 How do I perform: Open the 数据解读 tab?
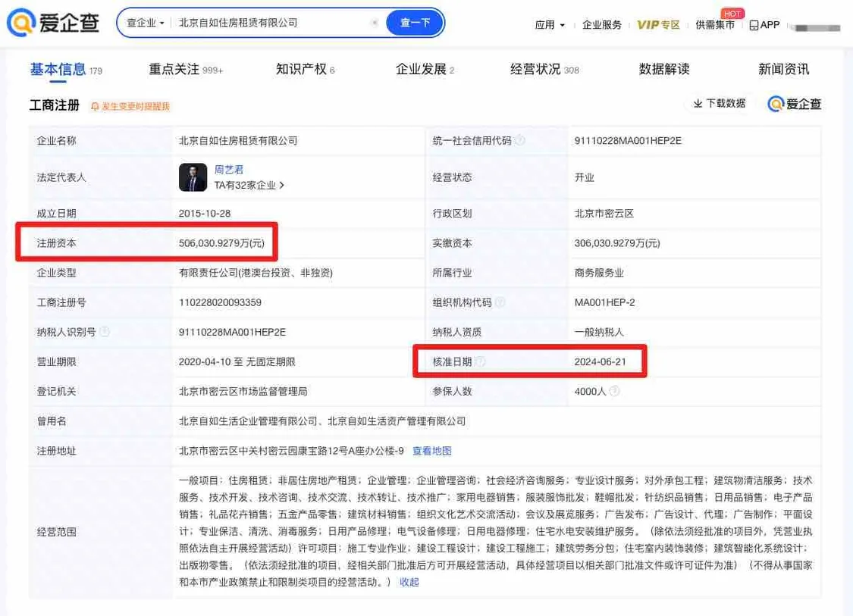[x=664, y=69]
